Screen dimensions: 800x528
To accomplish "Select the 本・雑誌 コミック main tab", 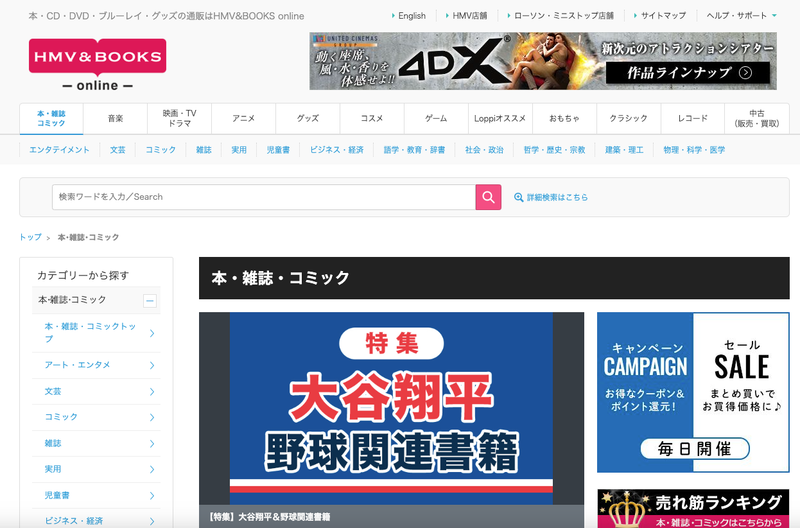I will [x=51, y=118].
